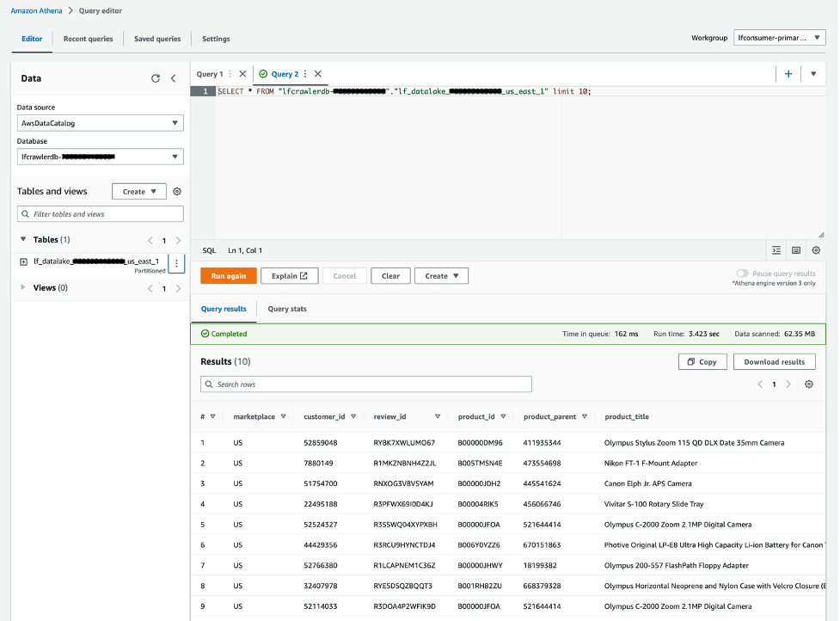Click the format query icon
Image resolution: width=840 pixels, height=621 pixels.
point(776,250)
